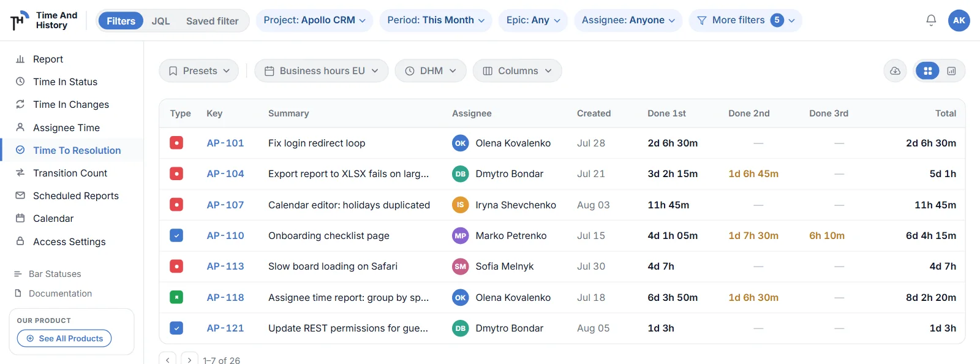Open Time In Changes in the sidebar
This screenshot has width=980, height=364.
(72, 105)
